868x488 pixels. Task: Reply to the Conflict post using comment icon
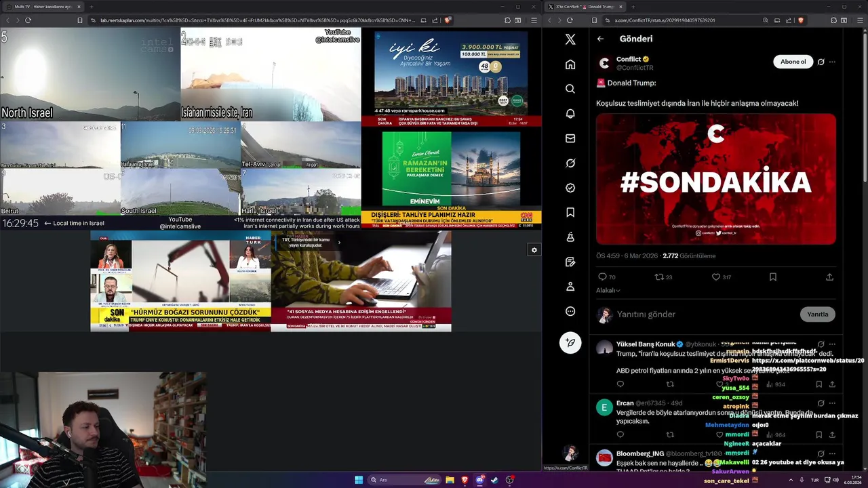tap(602, 277)
